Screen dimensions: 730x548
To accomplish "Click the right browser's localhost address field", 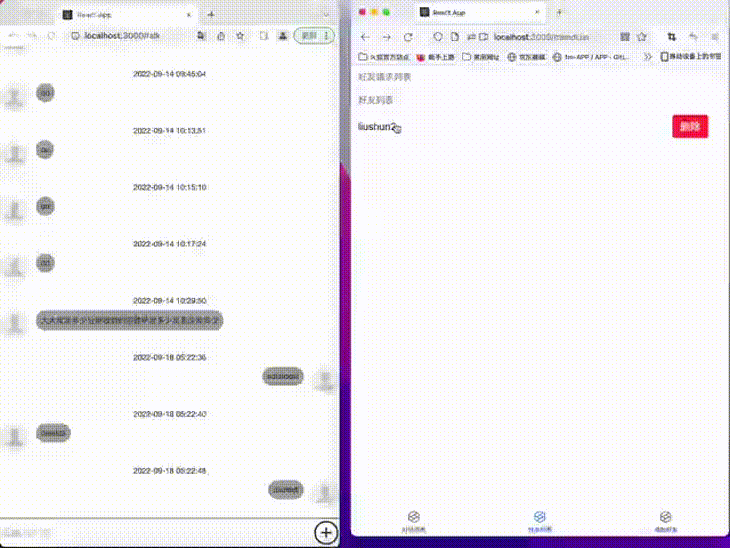I will pyautogui.click(x=541, y=37).
